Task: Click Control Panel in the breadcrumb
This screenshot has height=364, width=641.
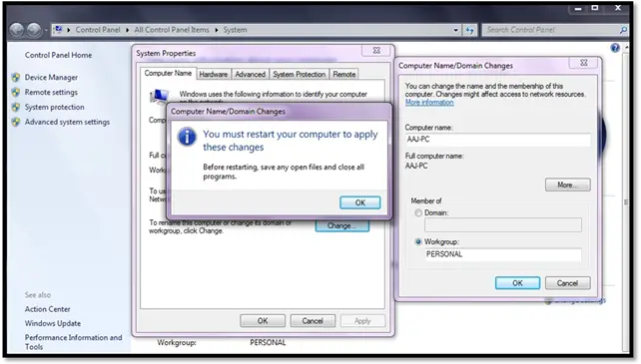Action: [98, 30]
